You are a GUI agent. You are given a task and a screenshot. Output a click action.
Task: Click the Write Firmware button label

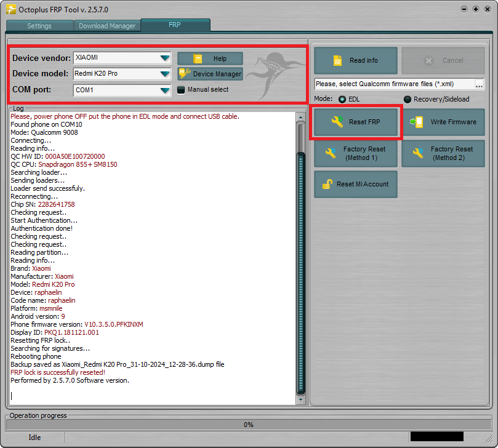(x=453, y=122)
